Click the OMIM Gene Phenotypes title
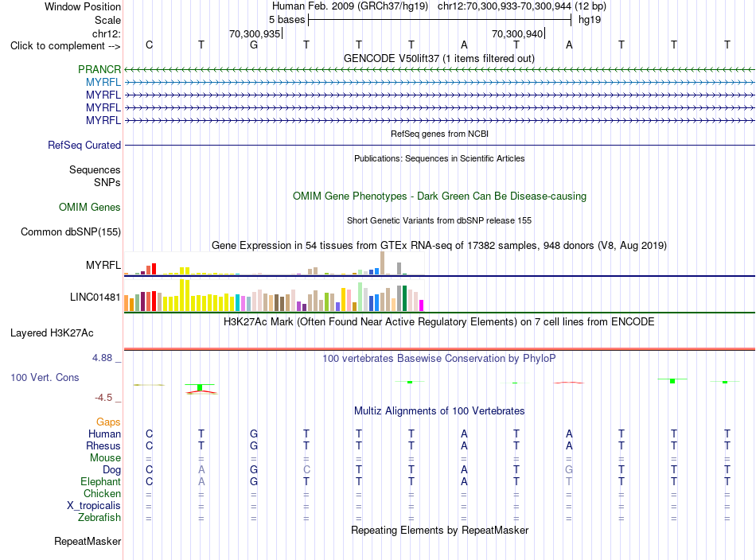 tap(439, 196)
